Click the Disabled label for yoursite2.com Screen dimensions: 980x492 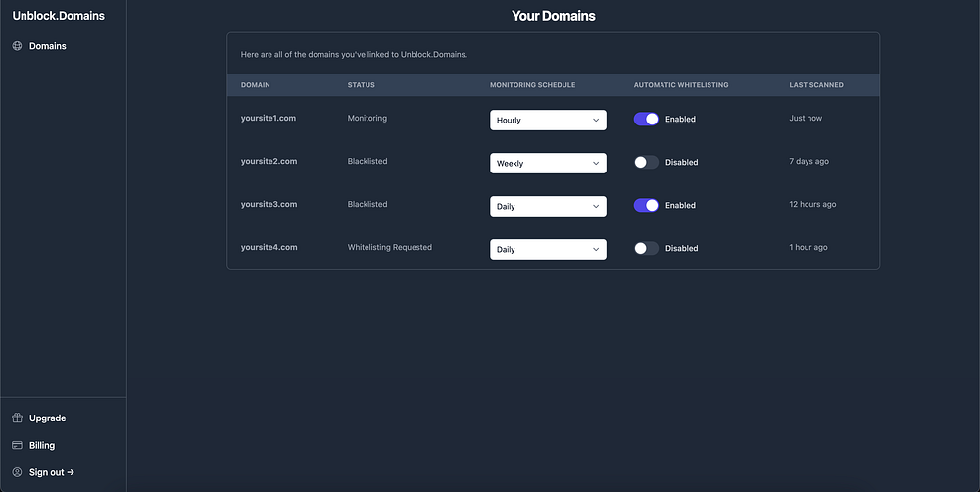coord(681,162)
